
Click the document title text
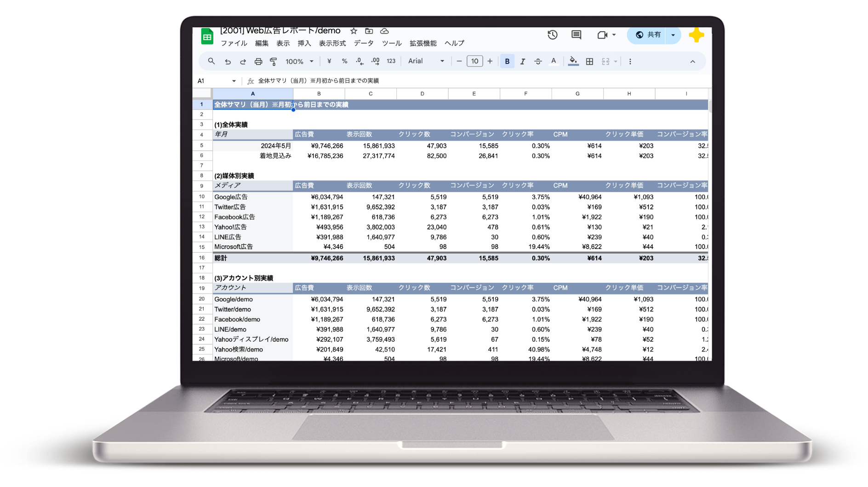tap(280, 31)
